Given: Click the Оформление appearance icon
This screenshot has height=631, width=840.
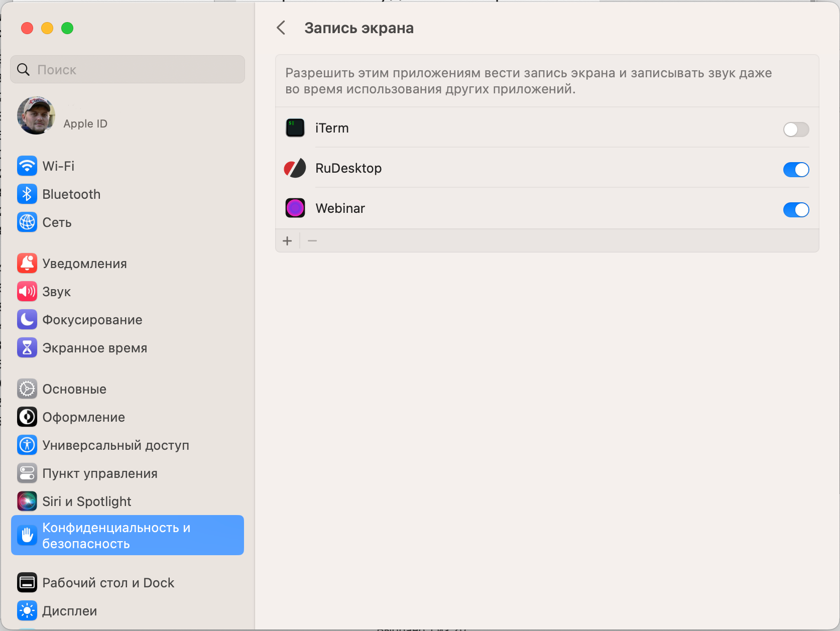Looking at the screenshot, I should pyautogui.click(x=27, y=417).
